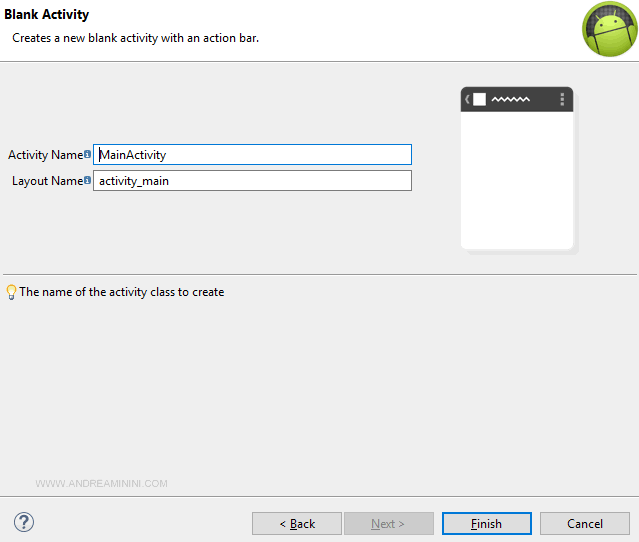Go to the previous page with Back
Screen dimensions: 639x542
297,523
